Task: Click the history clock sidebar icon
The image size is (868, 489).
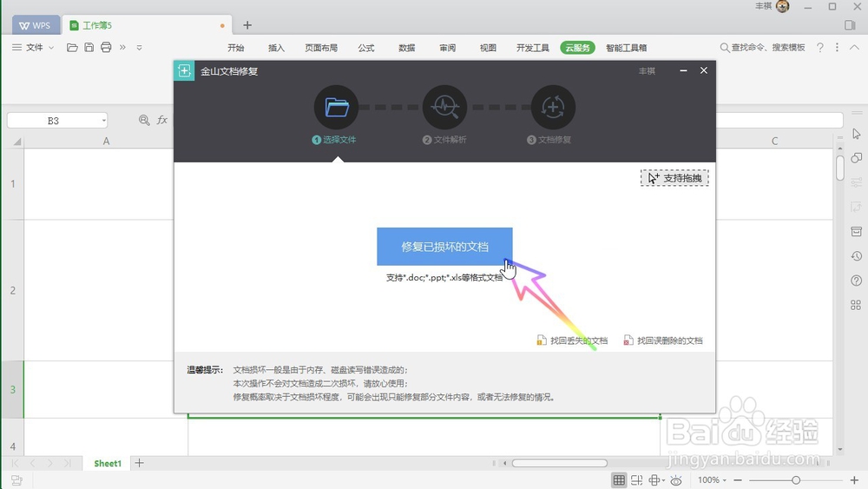Action: (x=857, y=256)
